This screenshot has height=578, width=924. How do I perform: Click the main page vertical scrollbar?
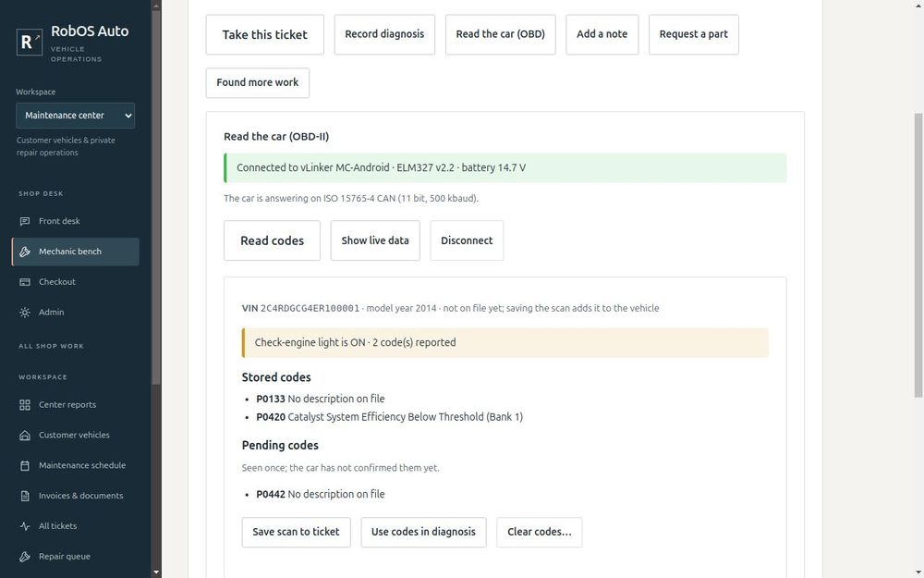coord(918,255)
